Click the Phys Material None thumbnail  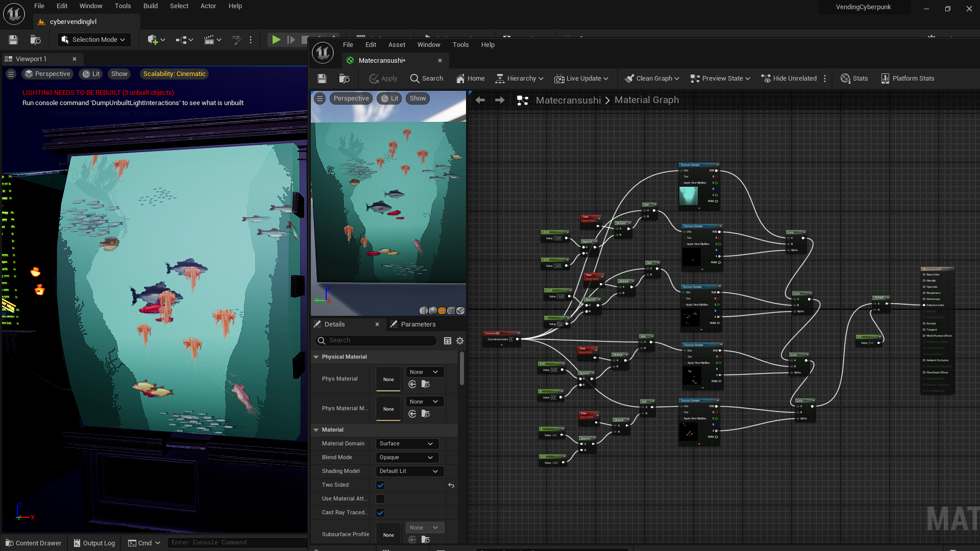point(388,379)
